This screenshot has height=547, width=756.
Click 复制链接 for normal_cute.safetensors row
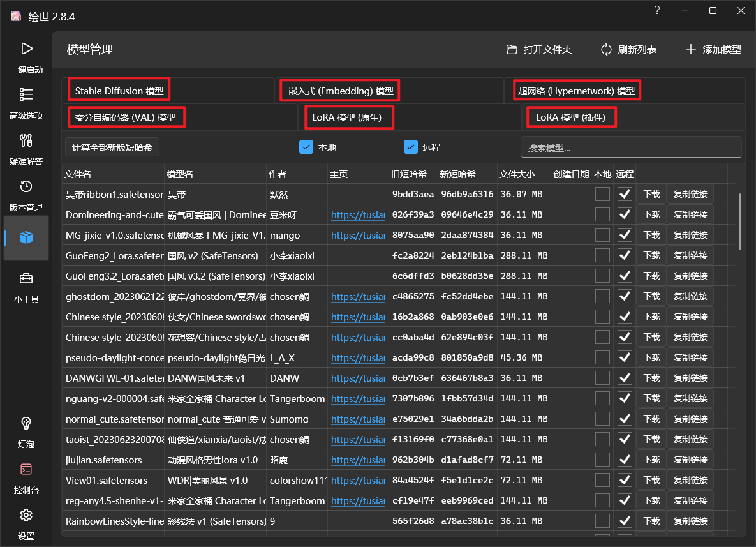pyautogui.click(x=690, y=419)
